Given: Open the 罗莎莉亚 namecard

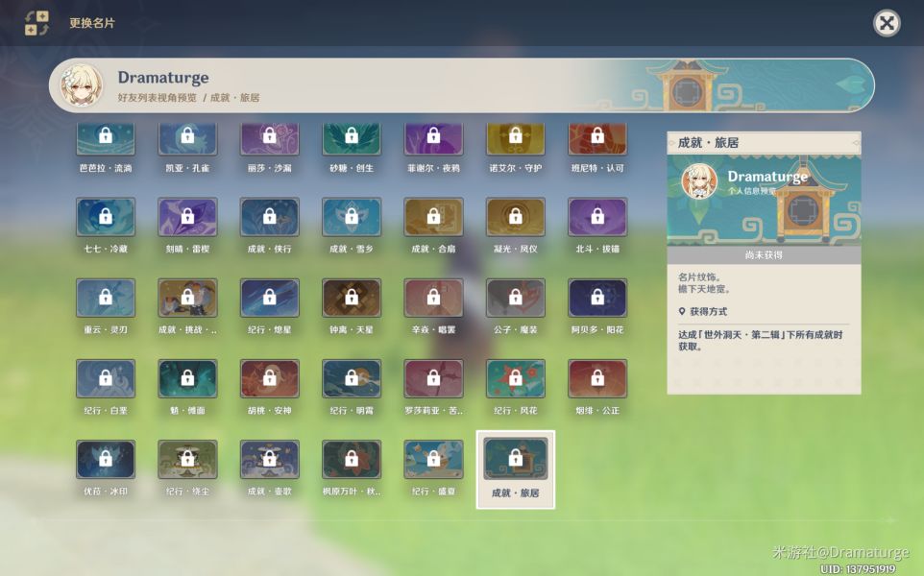Looking at the screenshot, I should pos(433,378).
